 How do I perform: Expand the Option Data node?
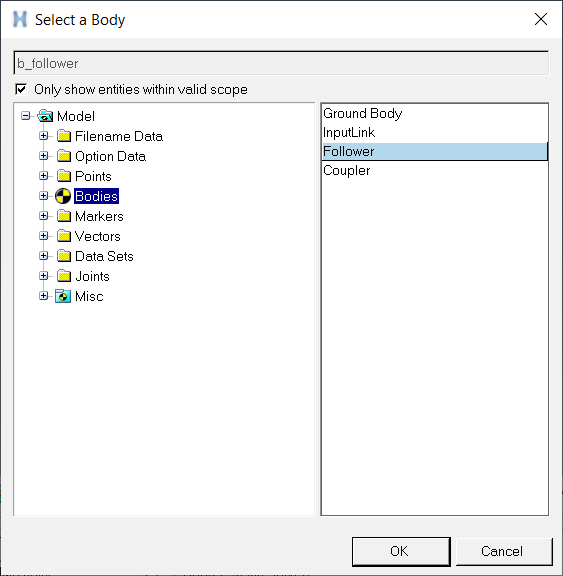tap(43, 156)
